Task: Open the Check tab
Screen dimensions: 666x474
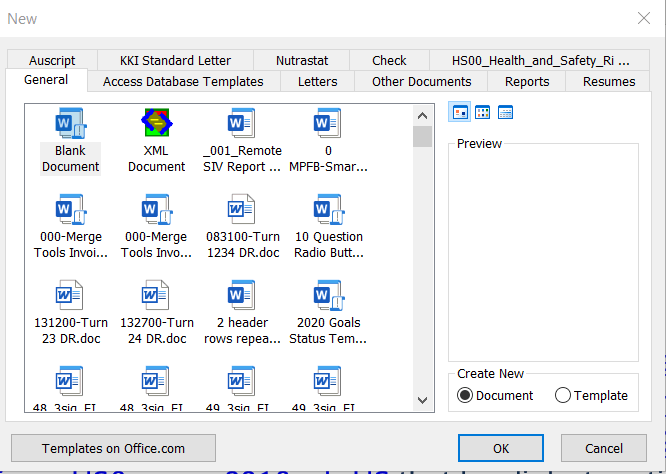Action: pos(389,60)
